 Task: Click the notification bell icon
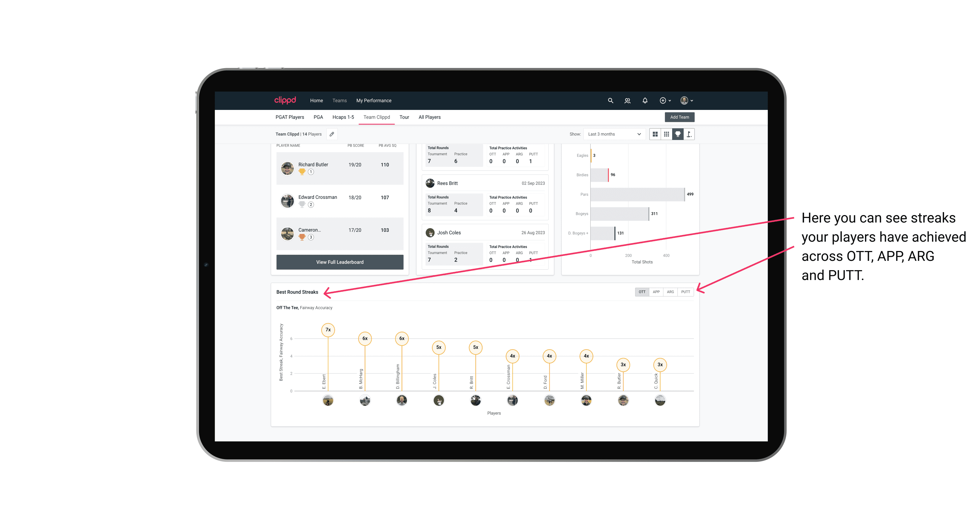(645, 101)
